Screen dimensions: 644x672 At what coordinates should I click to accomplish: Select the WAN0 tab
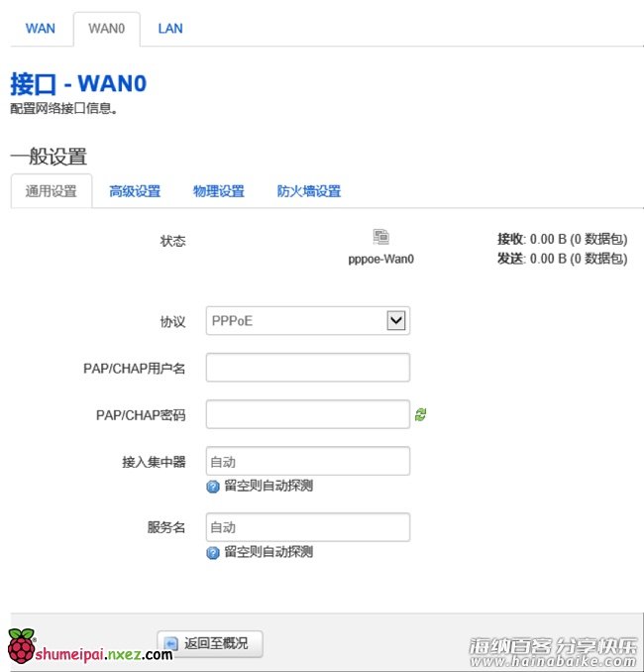click(107, 29)
